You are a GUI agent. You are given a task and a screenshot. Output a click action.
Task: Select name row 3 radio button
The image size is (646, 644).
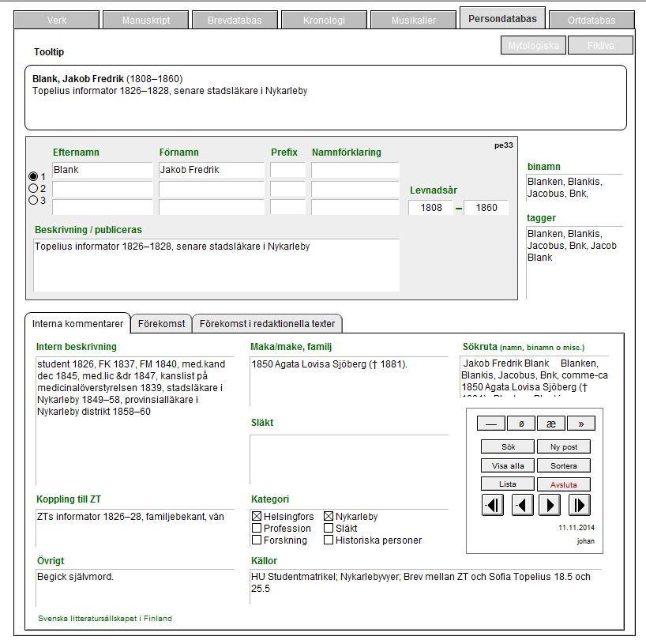pyautogui.click(x=33, y=201)
